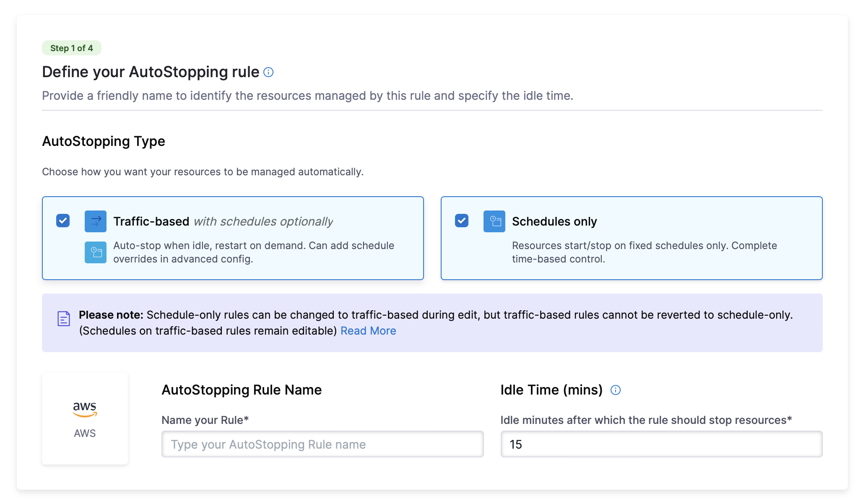Open the Read More link
Screen dimensions: 858x504
(x=368, y=331)
